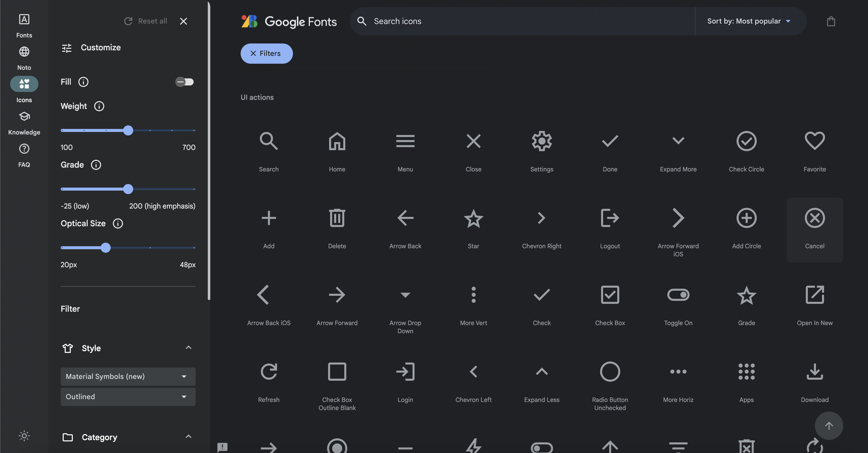Open Sort by: Most popular dropdown

click(x=749, y=21)
